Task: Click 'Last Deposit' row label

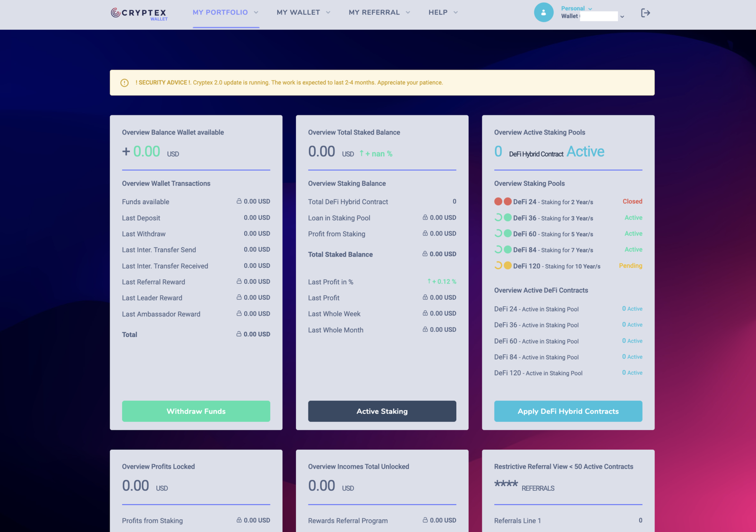Action: click(141, 218)
